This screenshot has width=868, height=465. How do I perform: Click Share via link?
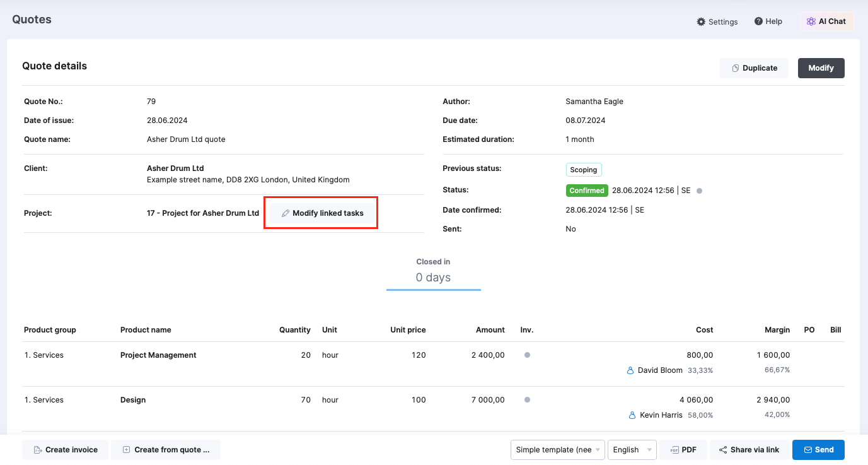click(749, 450)
